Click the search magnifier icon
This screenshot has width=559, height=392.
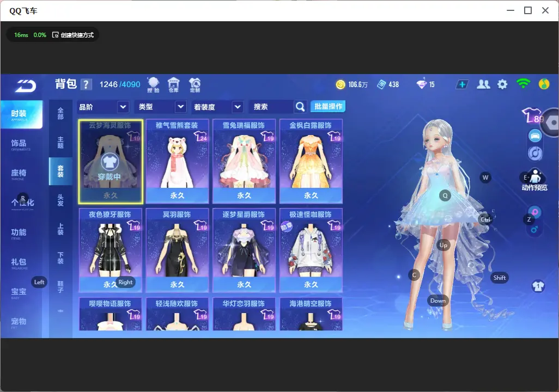300,107
